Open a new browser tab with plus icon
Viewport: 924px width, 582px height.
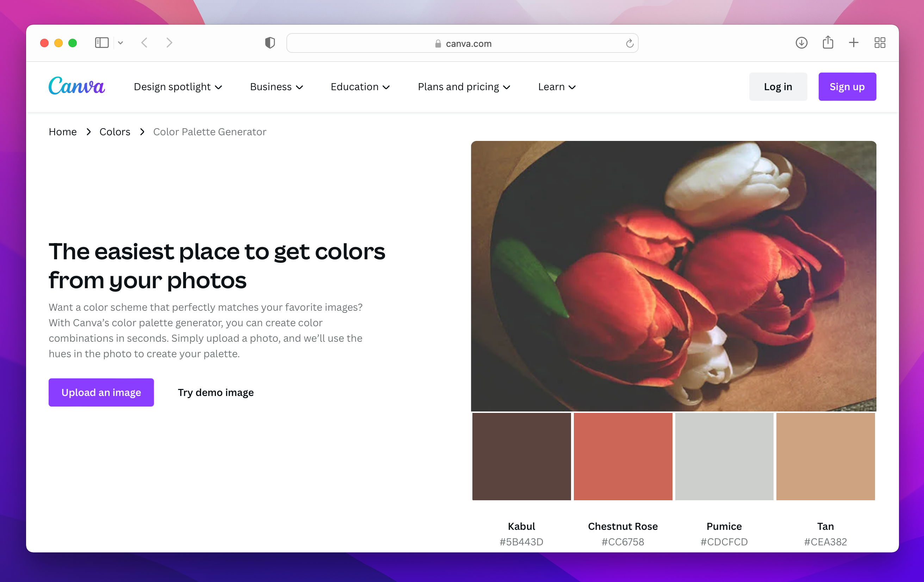pos(854,43)
